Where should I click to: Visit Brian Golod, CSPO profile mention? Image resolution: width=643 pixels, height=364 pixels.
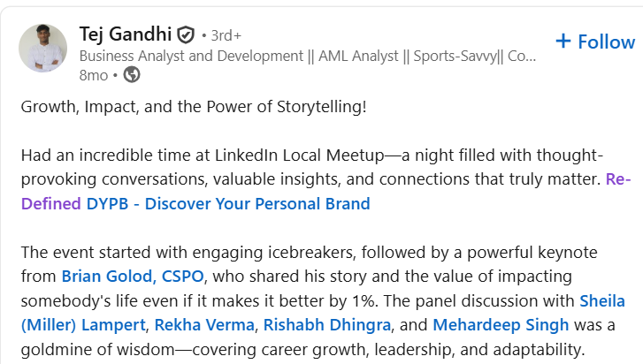[134, 276]
